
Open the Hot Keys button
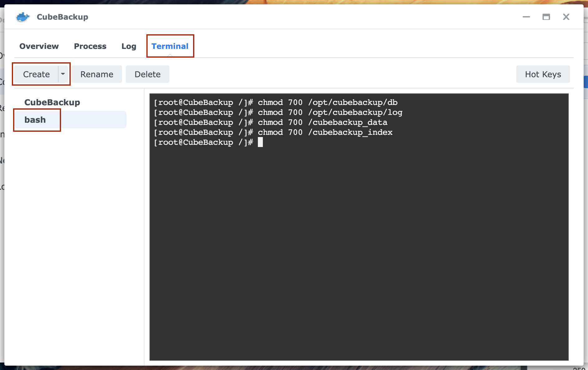(543, 74)
